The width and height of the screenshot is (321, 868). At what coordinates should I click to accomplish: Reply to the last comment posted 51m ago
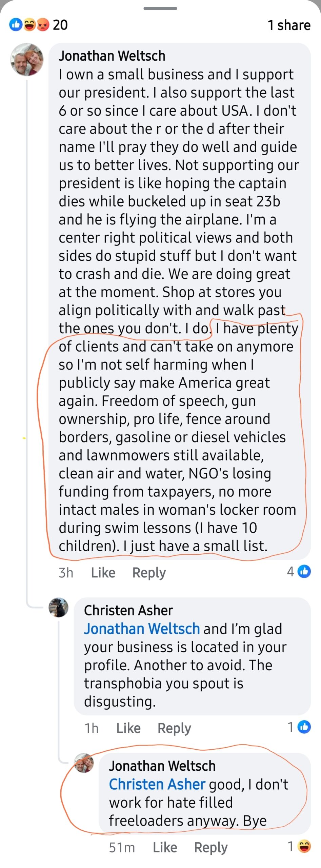click(210, 847)
